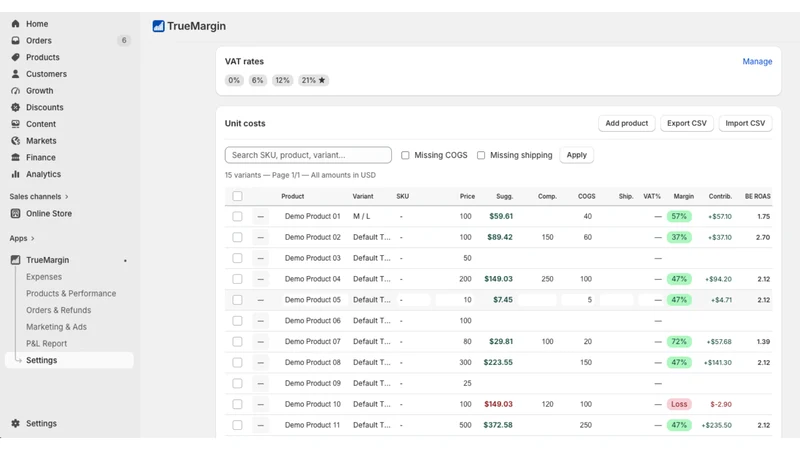Select the checkbox for Demo Product 10
This screenshot has height=450, width=800.
(237, 404)
